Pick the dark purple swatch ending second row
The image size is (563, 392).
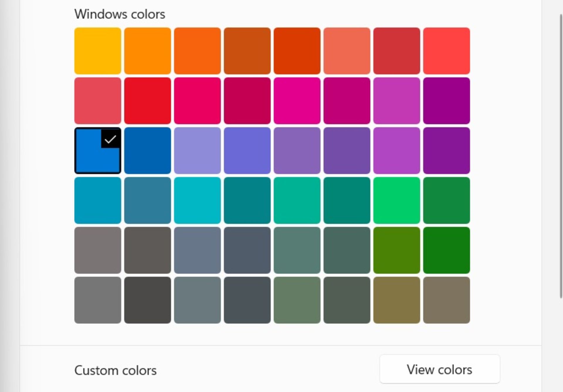[x=447, y=101]
